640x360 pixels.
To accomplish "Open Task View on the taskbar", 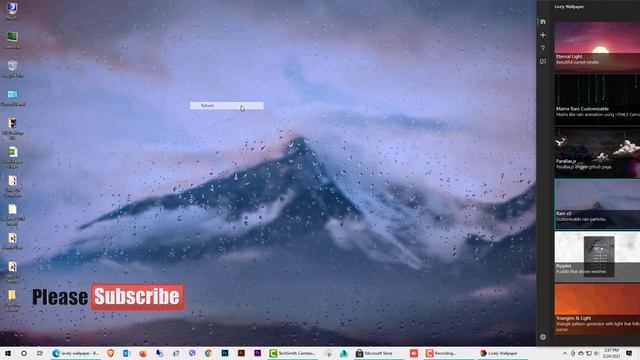I will pyautogui.click(x=40, y=353).
